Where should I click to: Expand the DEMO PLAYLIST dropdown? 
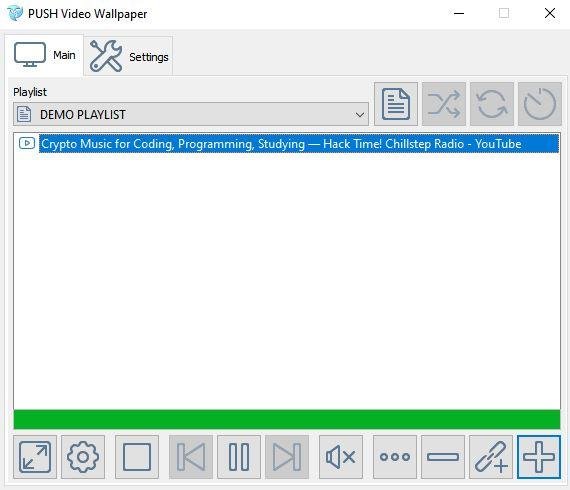click(191, 115)
